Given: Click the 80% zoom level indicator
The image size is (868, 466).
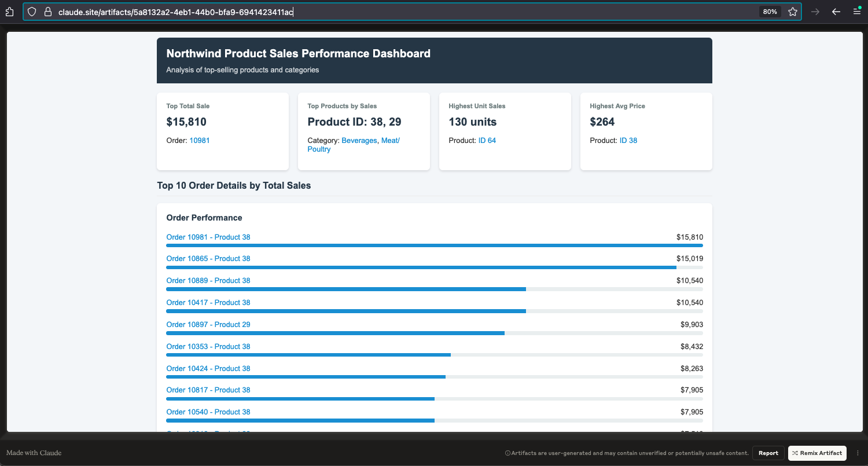Looking at the screenshot, I should pyautogui.click(x=770, y=12).
